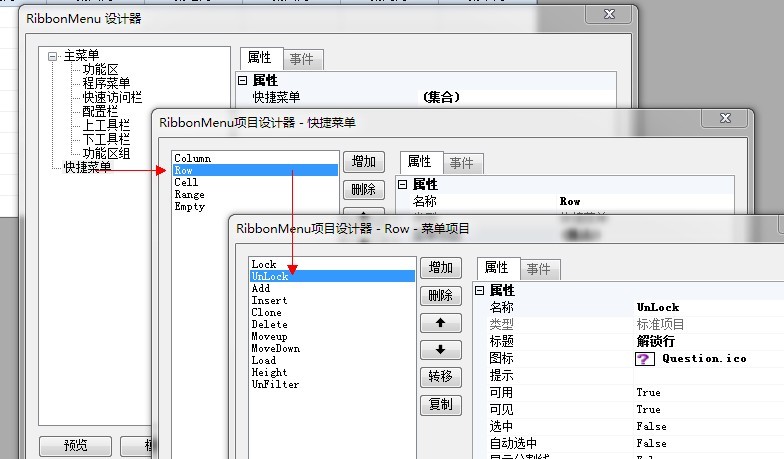
Task: Collapse 属性 group in Row menu designer
Action: click(x=480, y=290)
